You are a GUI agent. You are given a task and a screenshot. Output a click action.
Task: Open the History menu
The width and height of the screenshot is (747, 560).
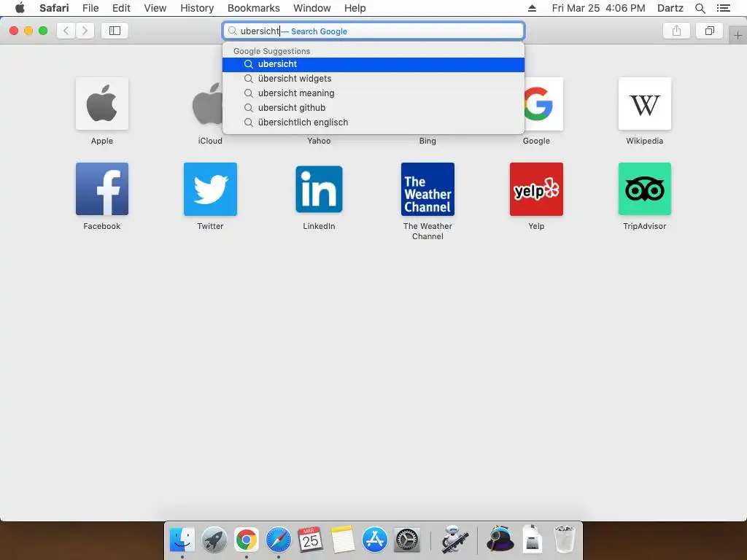[197, 8]
